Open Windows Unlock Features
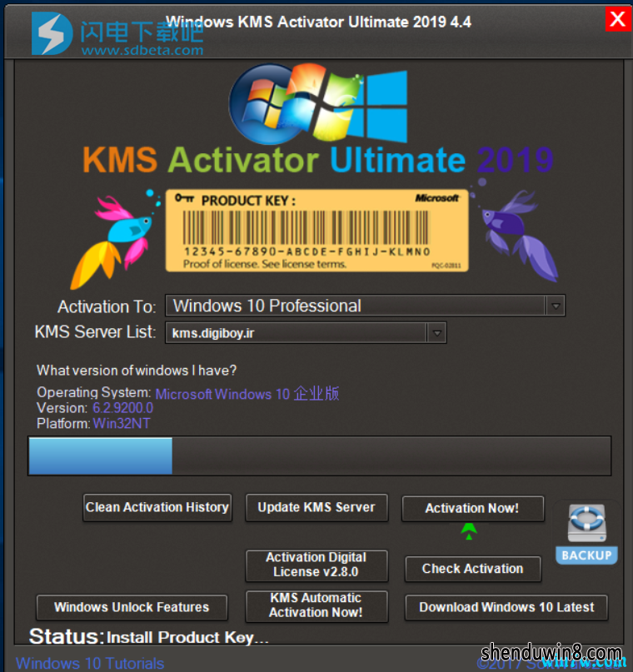 132,607
